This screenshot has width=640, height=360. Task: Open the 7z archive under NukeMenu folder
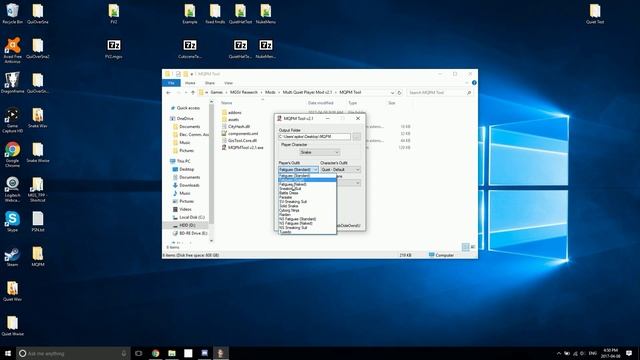click(x=266, y=49)
